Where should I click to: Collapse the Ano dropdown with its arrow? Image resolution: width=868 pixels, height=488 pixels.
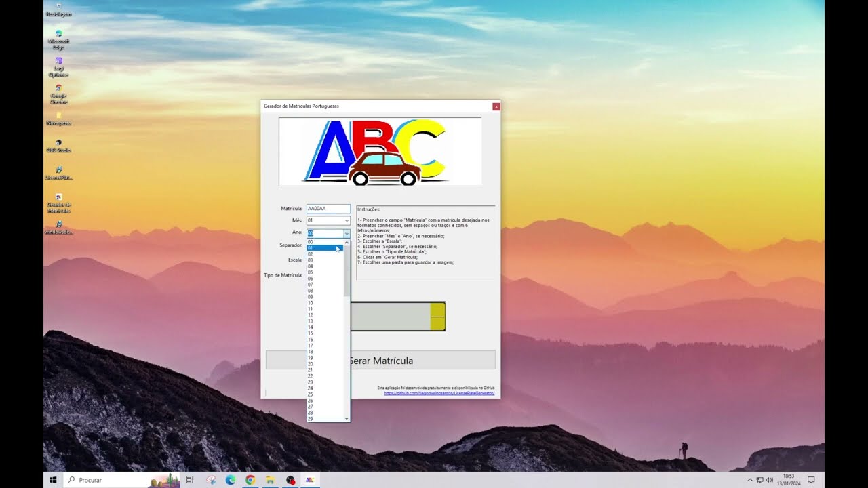tap(347, 233)
